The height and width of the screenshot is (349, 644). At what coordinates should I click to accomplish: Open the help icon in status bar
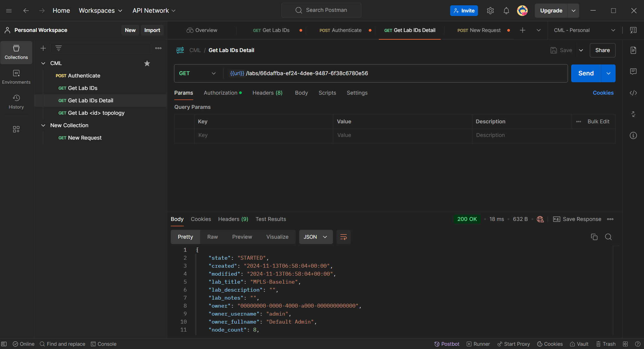click(x=638, y=344)
